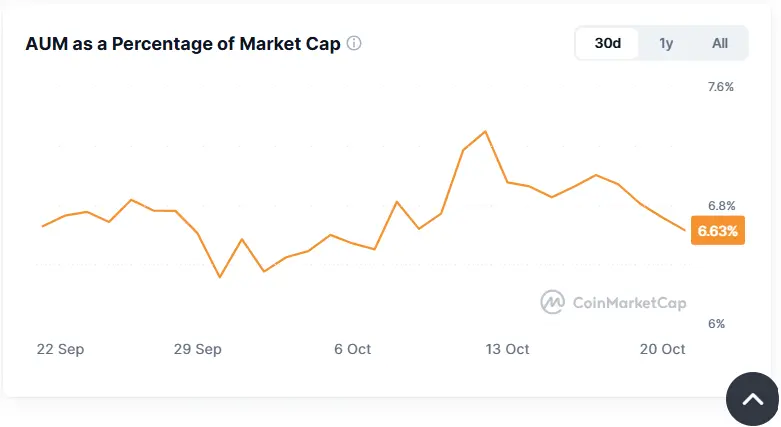
Task: Click the orange 6.63% current value label
Action: click(x=717, y=231)
